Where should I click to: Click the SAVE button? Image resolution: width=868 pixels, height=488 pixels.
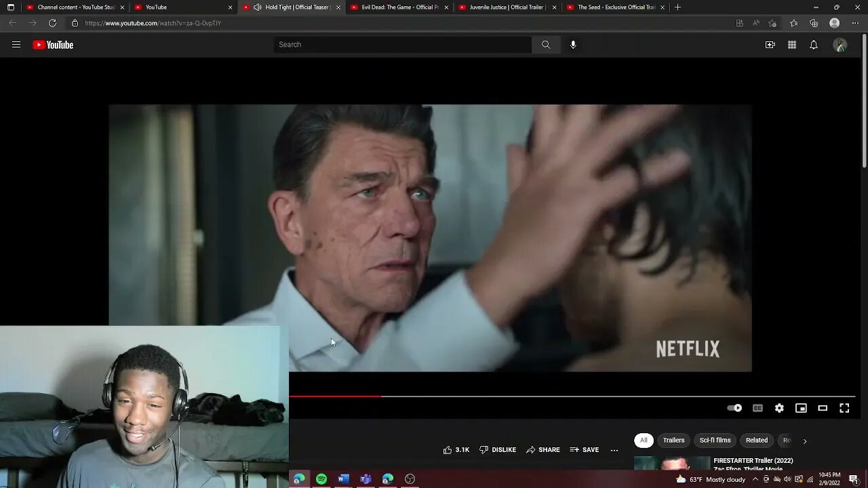tap(585, 450)
